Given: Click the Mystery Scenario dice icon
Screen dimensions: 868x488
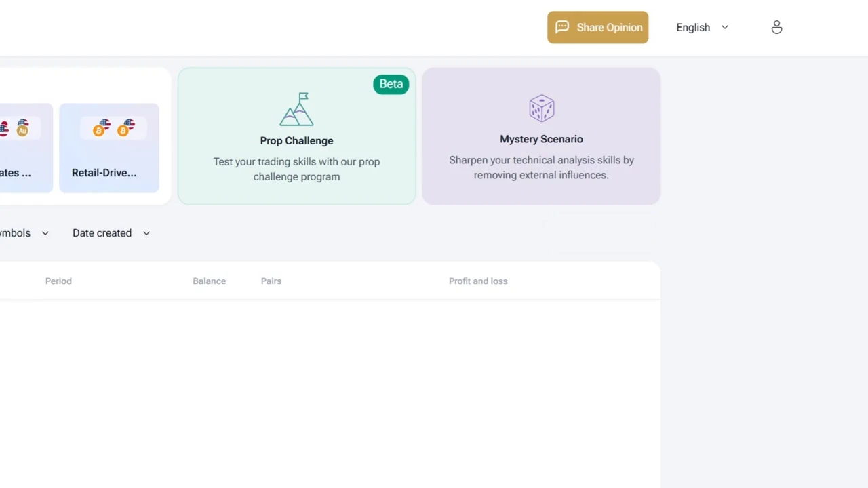Looking at the screenshot, I should click(541, 108).
